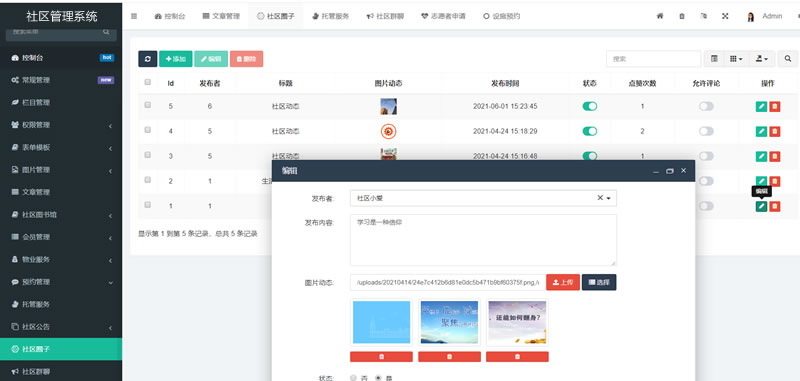This screenshot has width=800, height=381.
Task: Click the edit pencil icon for row Id 4
Action: [x=761, y=132]
